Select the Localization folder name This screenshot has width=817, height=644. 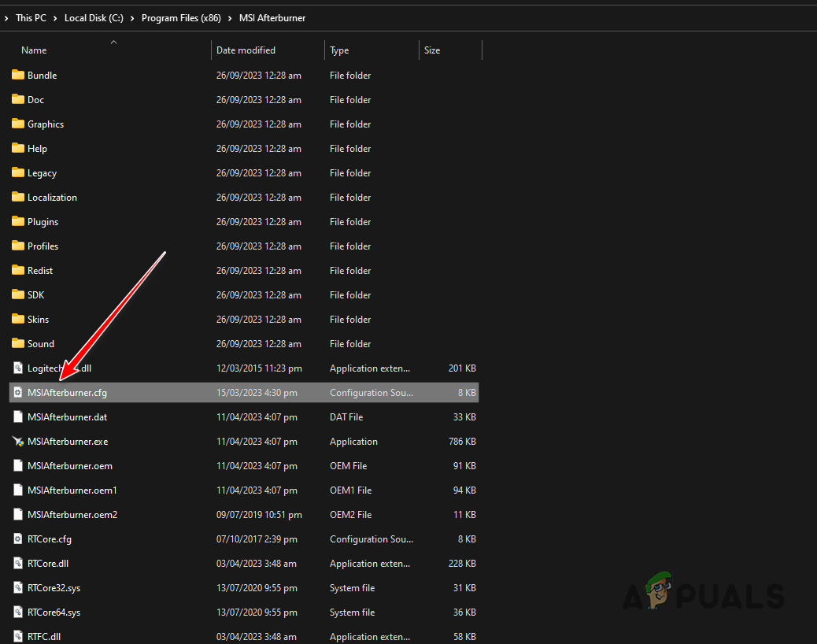click(x=52, y=197)
